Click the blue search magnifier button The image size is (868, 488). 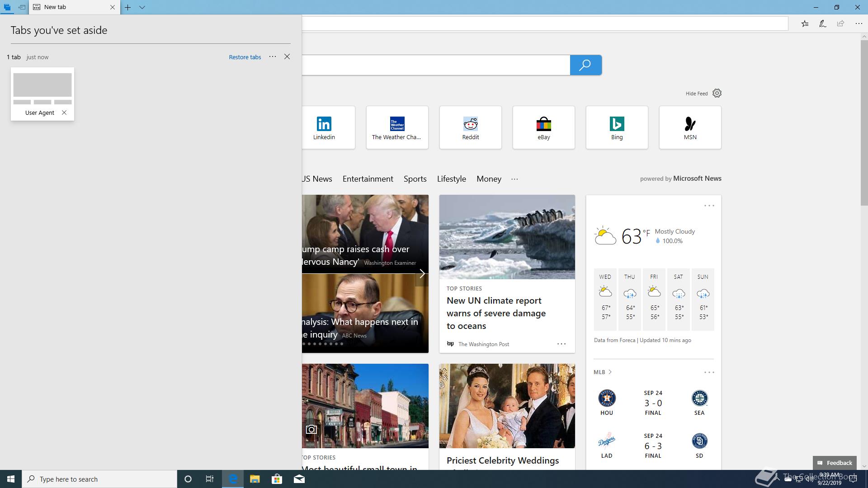585,65
